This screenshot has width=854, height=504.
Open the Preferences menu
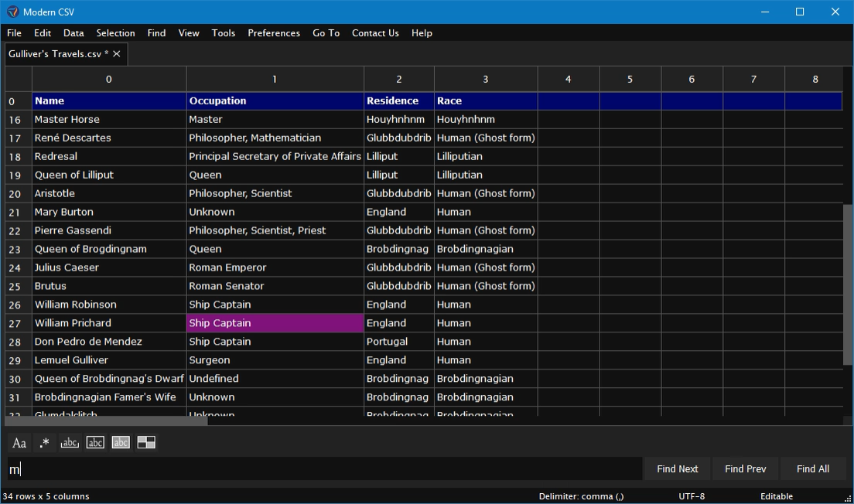[274, 33]
